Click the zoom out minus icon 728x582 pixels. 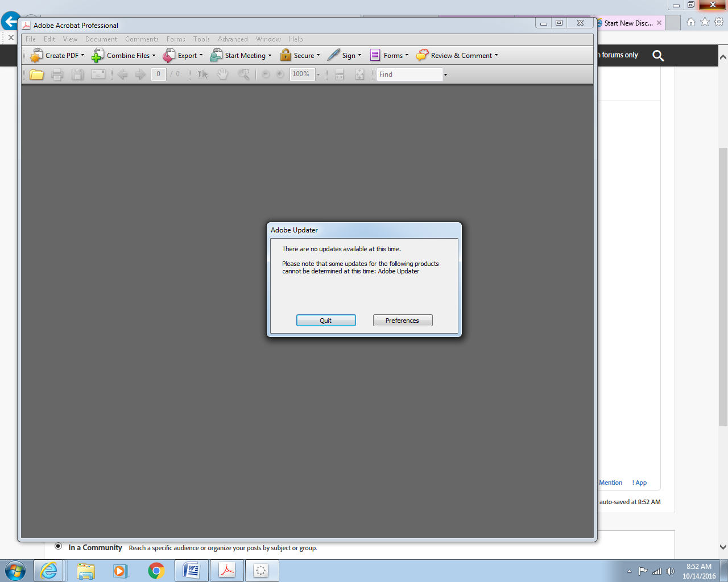266,74
